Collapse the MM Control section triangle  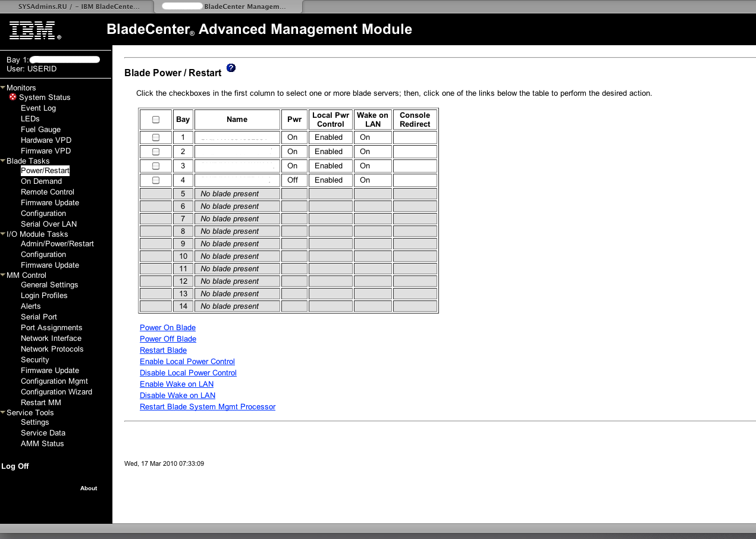point(3,275)
